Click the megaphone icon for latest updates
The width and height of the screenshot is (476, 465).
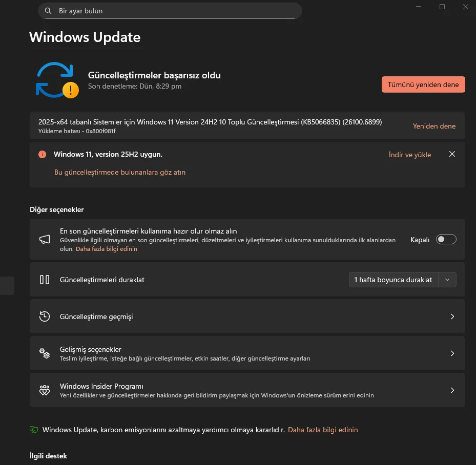45,240
